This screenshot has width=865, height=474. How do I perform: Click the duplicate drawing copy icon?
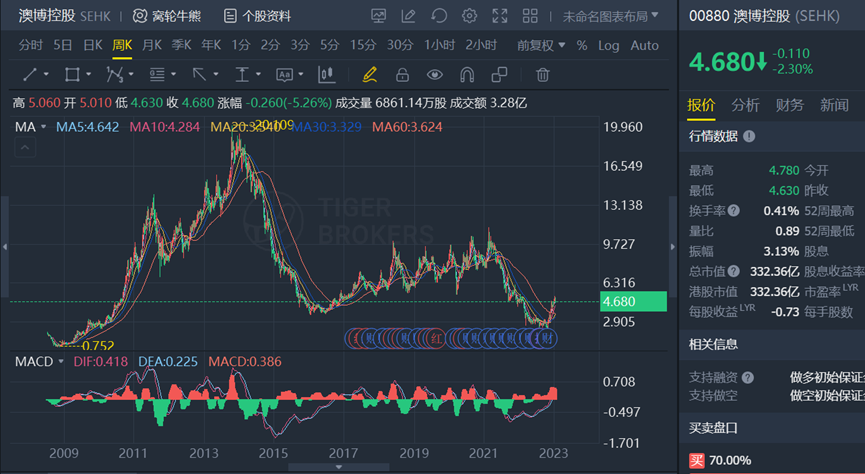[x=499, y=74]
